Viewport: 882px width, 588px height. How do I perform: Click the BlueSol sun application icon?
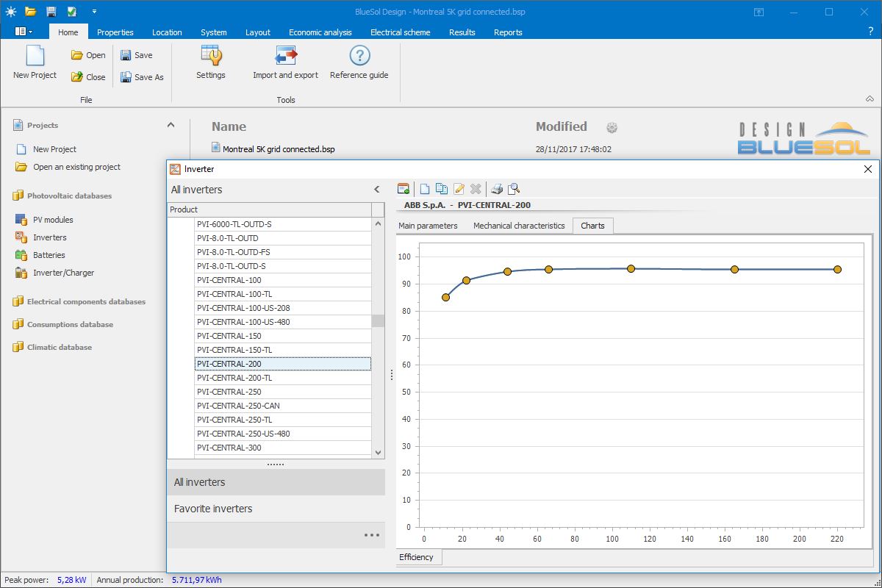[11, 12]
